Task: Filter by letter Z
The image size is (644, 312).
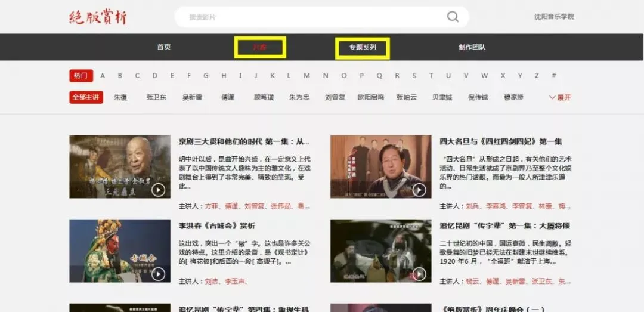Action: (x=537, y=76)
